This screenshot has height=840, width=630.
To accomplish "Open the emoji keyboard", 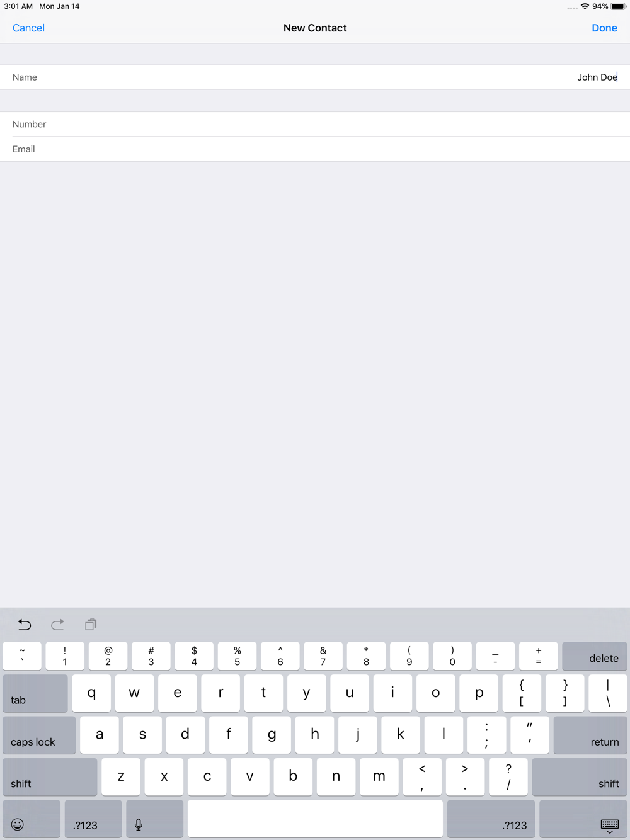I will pos(31,819).
